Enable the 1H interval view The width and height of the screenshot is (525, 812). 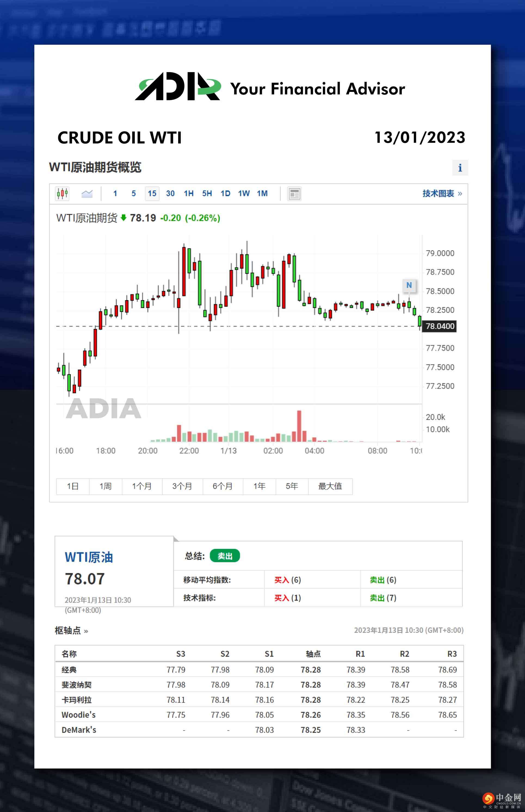pos(189,193)
